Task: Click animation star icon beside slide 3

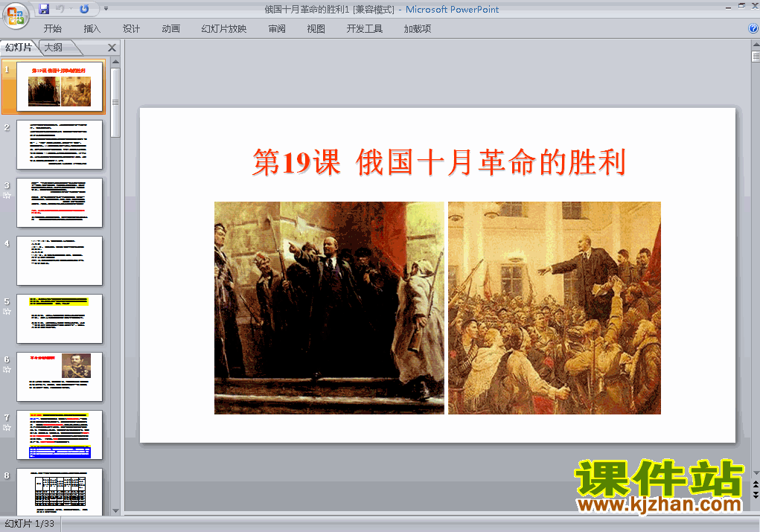Action: 7,196
